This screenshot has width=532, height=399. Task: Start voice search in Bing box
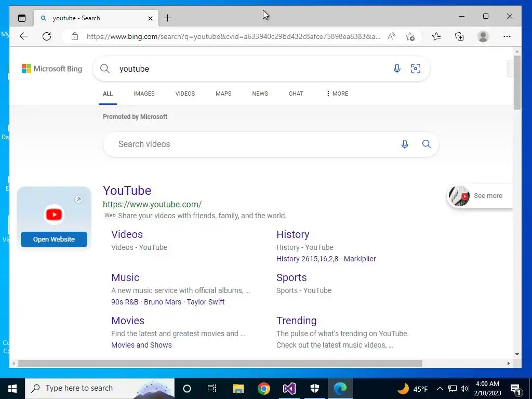(396, 69)
